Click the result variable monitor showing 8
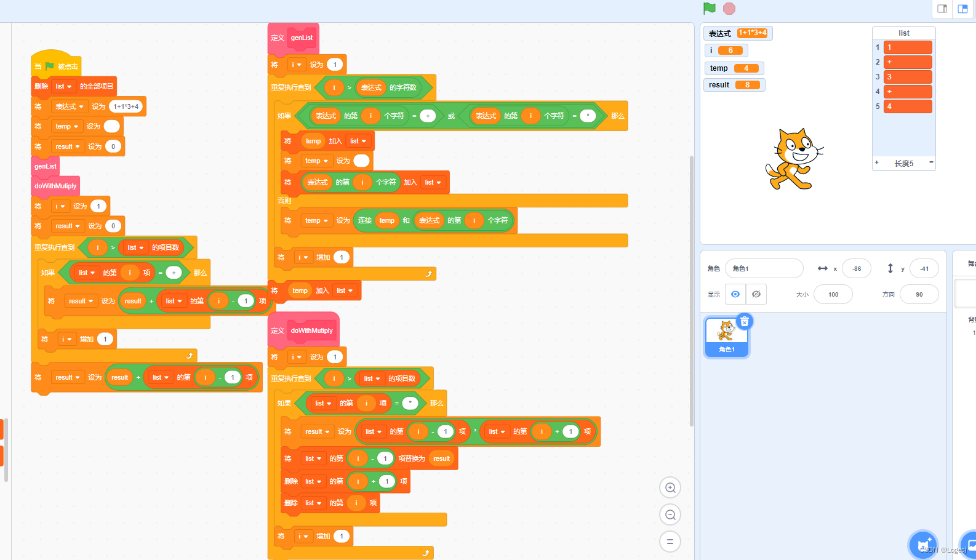 pyautogui.click(x=735, y=85)
